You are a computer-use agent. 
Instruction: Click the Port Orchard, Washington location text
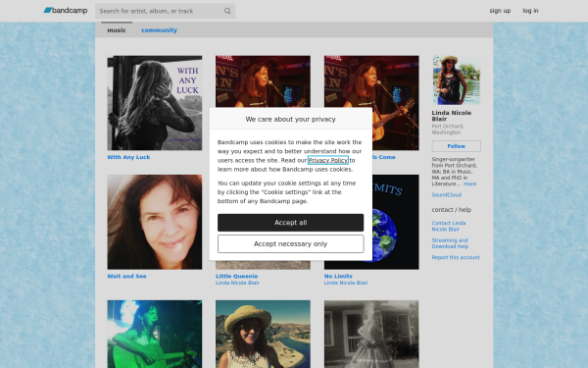pos(448,130)
